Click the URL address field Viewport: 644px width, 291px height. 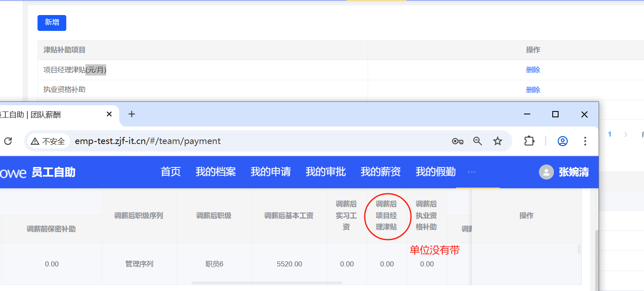coord(250,141)
